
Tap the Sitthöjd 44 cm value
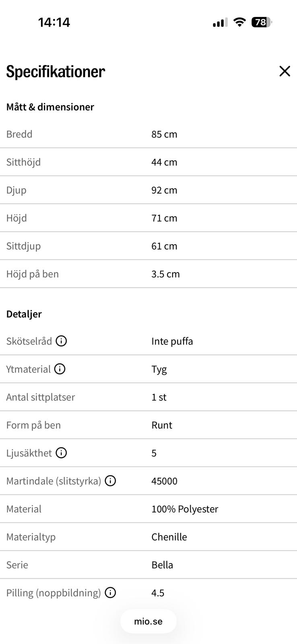(164, 162)
